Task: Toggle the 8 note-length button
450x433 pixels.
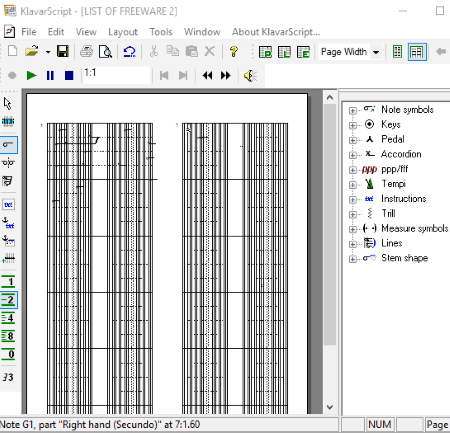Action: click(x=8, y=336)
